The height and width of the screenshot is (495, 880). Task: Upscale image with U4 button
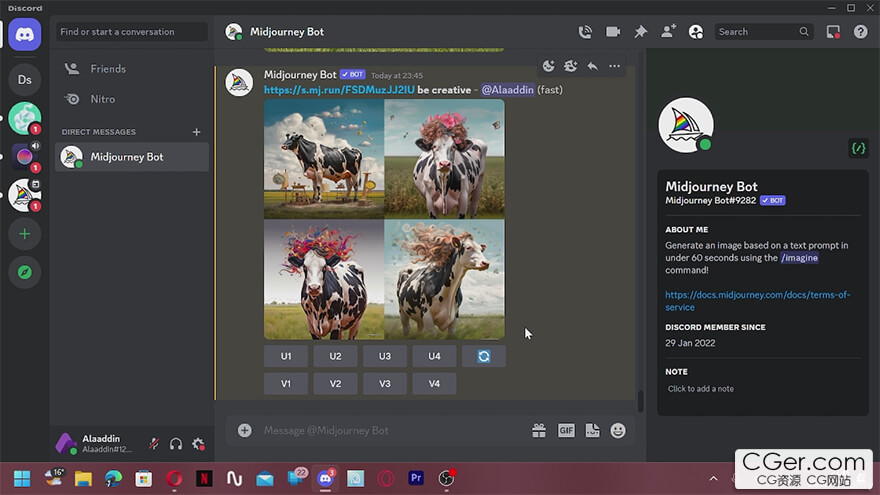coord(434,356)
